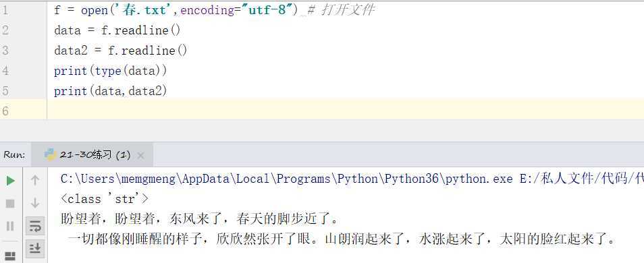
Task: Click print(data,data2) code line
Action: click(111, 91)
